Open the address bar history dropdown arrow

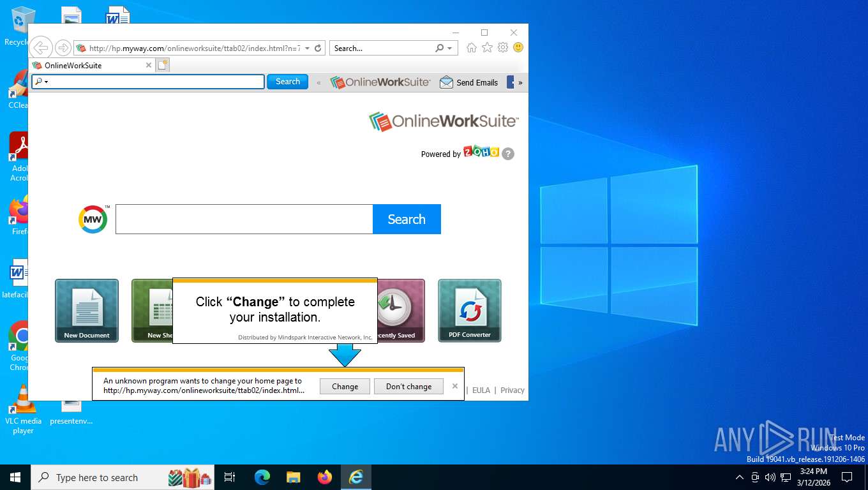click(x=307, y=48)
